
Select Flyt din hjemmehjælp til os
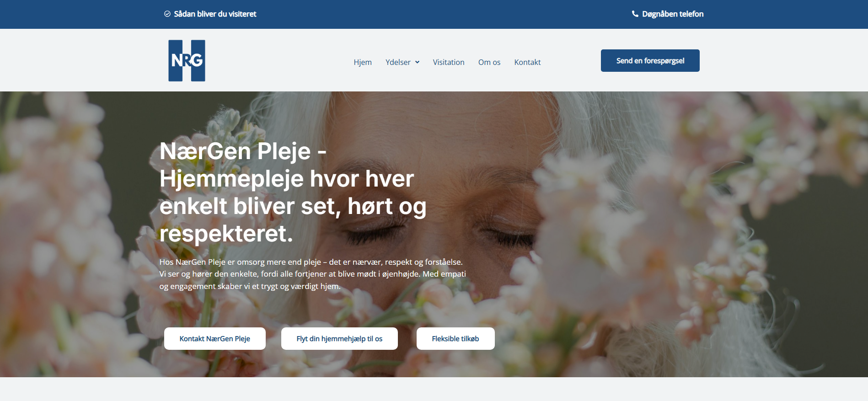pyautogui.click(x=339, y=338)
